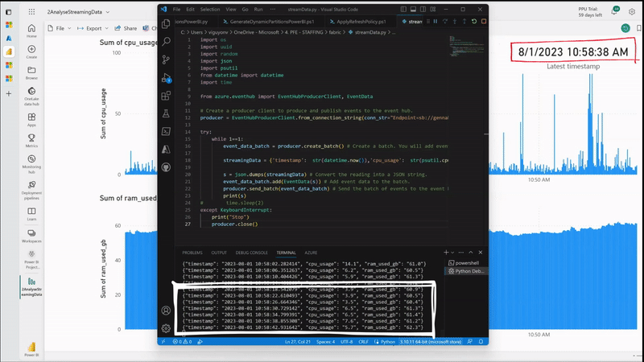644x362 pixels.
Task: Open the Extensions view in the activity bar
Action: pyautogui.click(x=166, y=96)
